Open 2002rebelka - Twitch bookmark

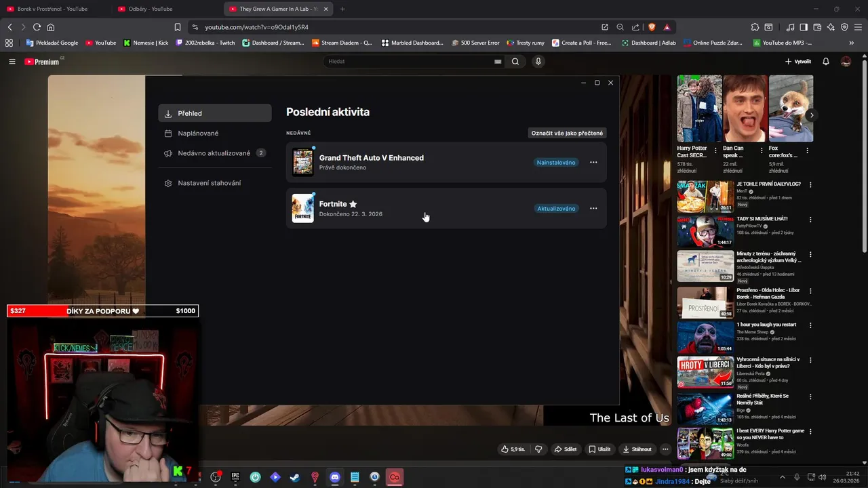pos(205,43)
